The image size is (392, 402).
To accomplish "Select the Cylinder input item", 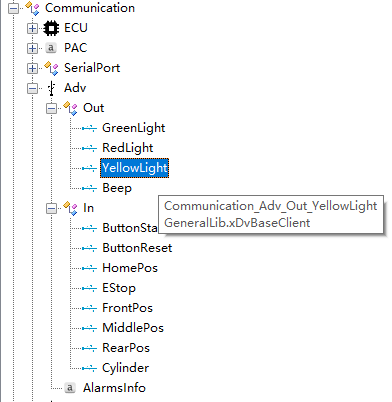I will tap(125, 368).
